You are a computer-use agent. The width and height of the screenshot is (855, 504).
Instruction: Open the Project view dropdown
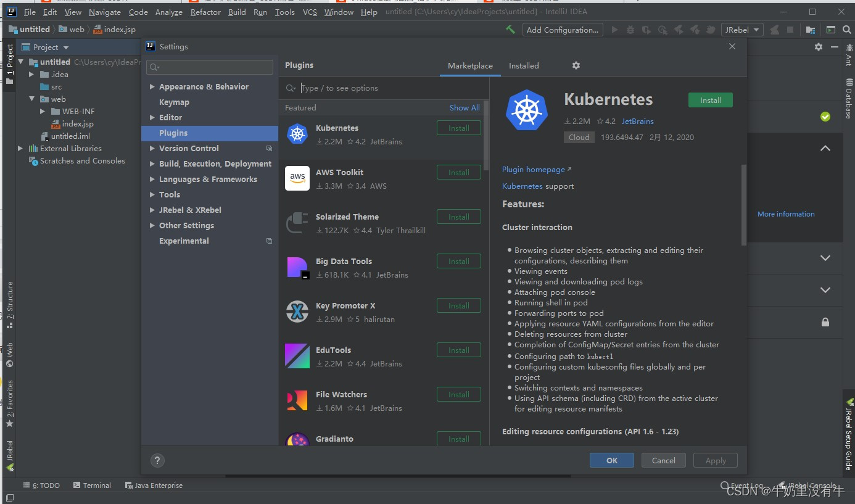(x=66, y=48)
